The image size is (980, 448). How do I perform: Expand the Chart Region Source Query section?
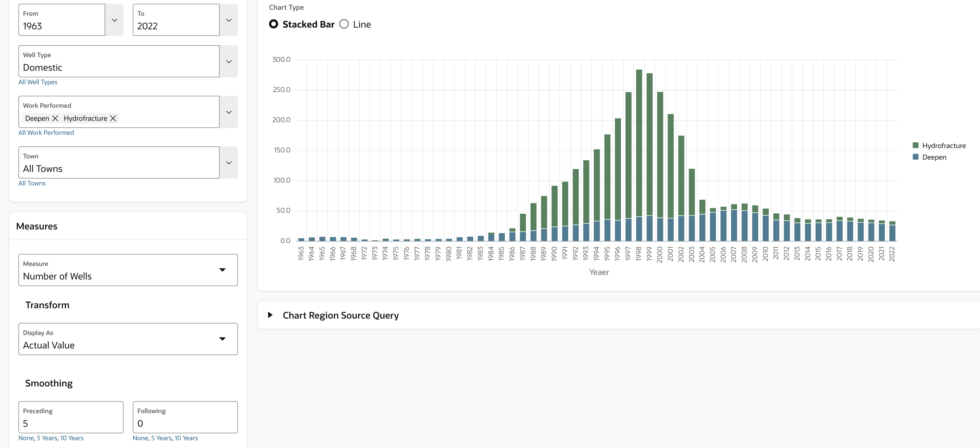coord(270,315)
